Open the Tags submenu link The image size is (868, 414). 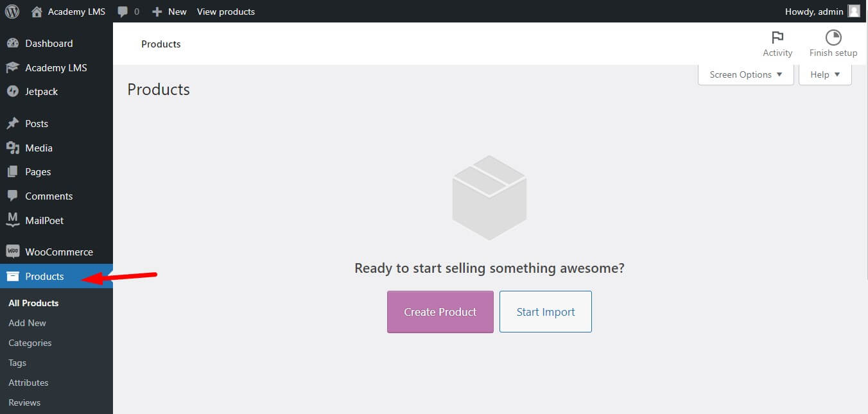17,363
